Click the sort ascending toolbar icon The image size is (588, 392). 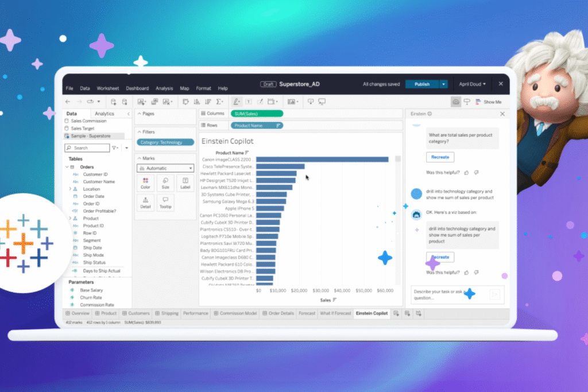(196, 102)
